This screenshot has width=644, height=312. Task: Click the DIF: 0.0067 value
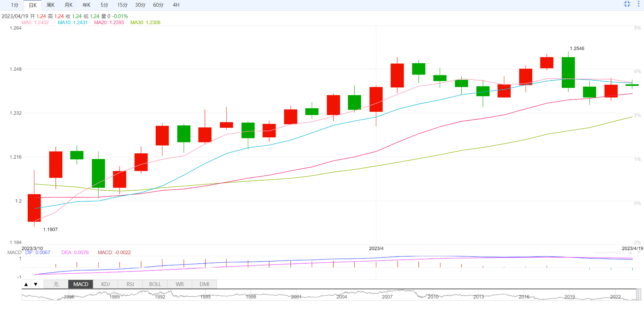[x=38, y=252]
